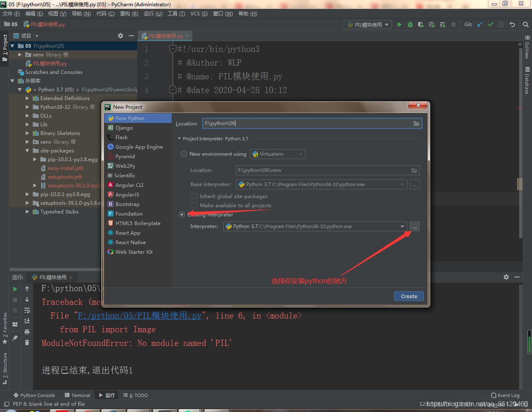Open 帮助 (H) menu
Screen dimensions: 532x412
[x=248, y=14]
